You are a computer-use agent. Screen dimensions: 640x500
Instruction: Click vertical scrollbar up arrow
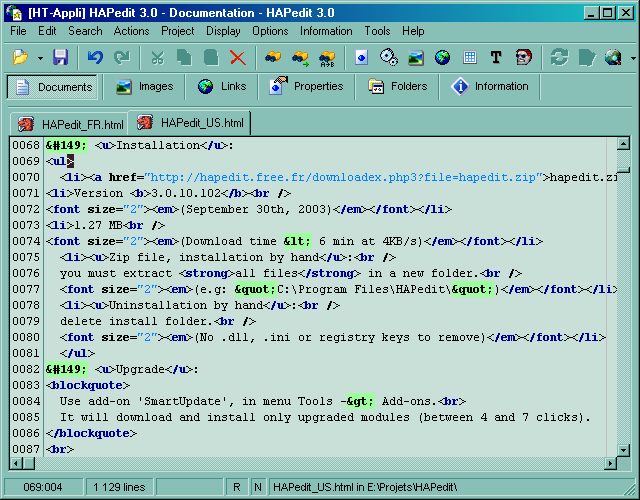(623, 144)
